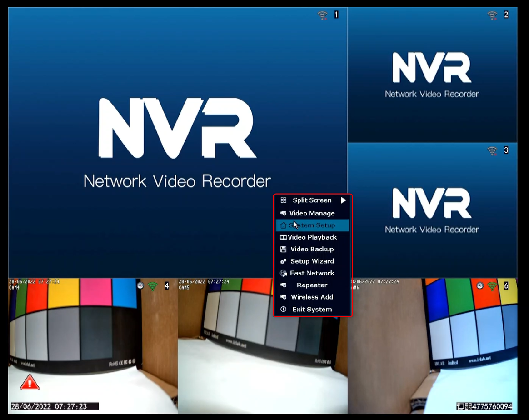The image size is (529, 420).
Task: Click Exit System in the menu
Action: (x=312, y=310)
